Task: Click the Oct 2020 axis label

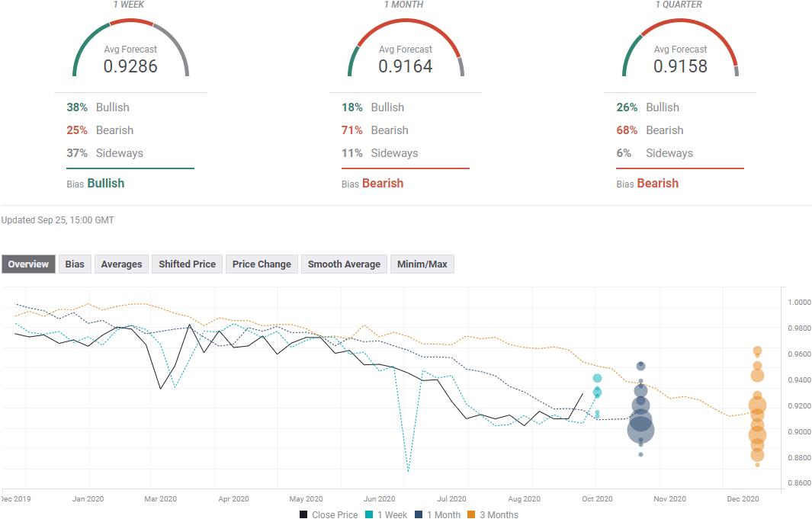Action: [597, 499]
